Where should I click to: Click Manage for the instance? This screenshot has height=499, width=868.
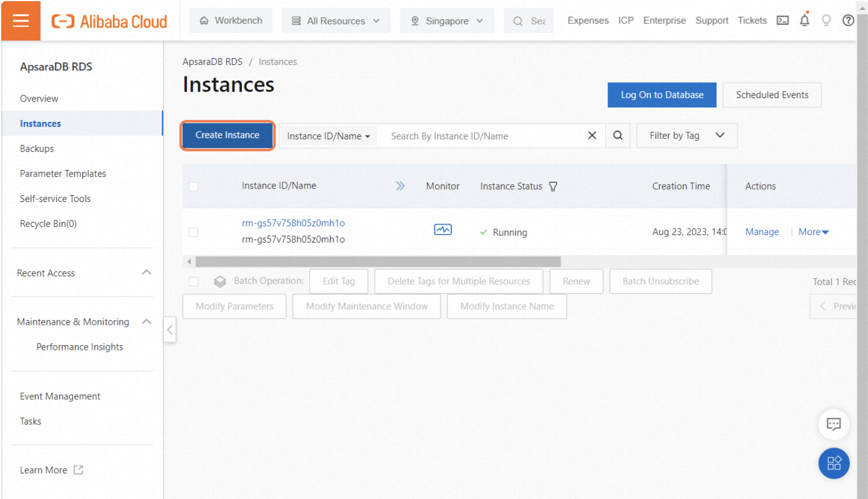[762, 232]
